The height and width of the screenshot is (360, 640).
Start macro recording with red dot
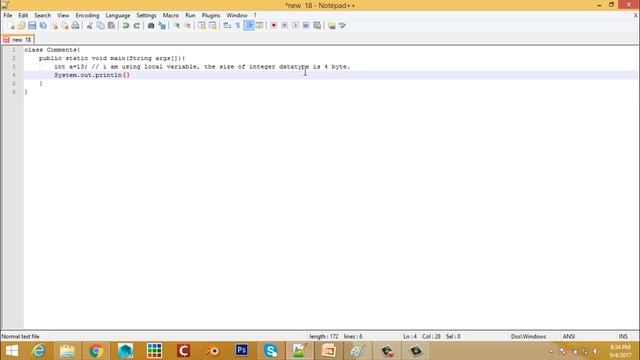(274, 26)
